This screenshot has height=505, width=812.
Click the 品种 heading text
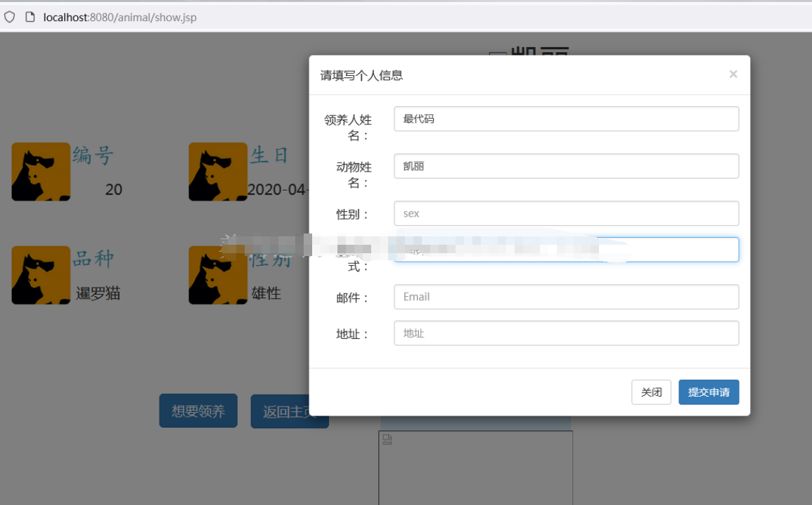(94, 259)
